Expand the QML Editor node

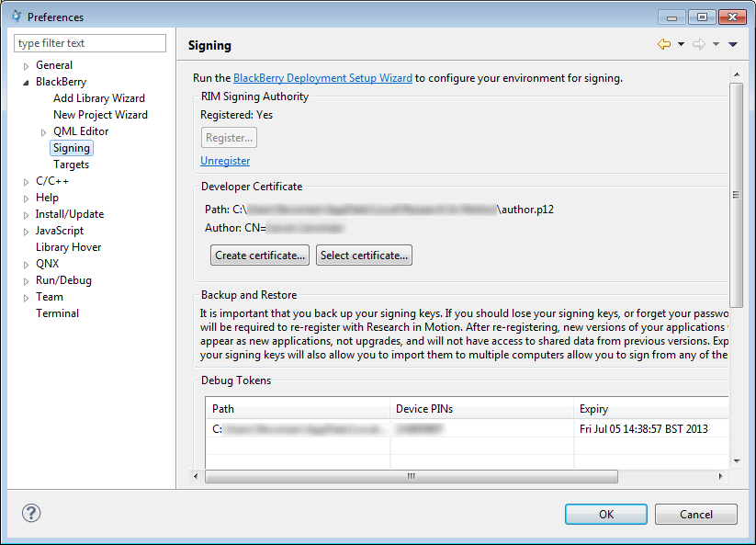(43, 132)
